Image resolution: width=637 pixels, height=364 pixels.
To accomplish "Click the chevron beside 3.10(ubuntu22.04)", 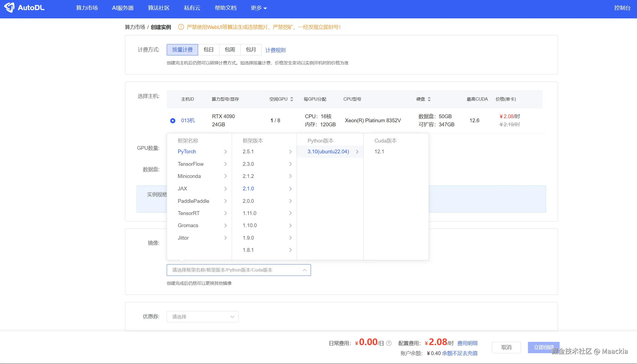I will (x=357, y=152).
